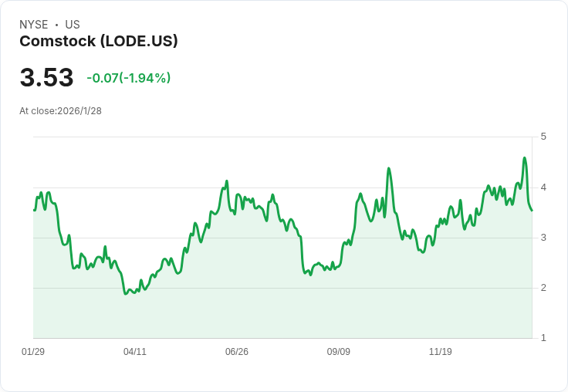568x392 pixels.
Task: Click the 5 price axis label
Action: point(543,137)
